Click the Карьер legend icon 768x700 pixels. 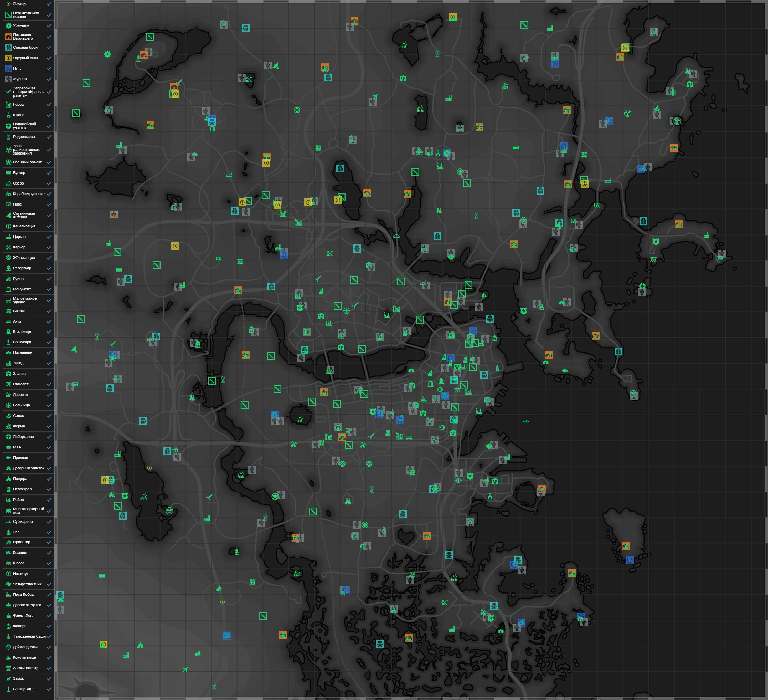(x=8, y=247)
